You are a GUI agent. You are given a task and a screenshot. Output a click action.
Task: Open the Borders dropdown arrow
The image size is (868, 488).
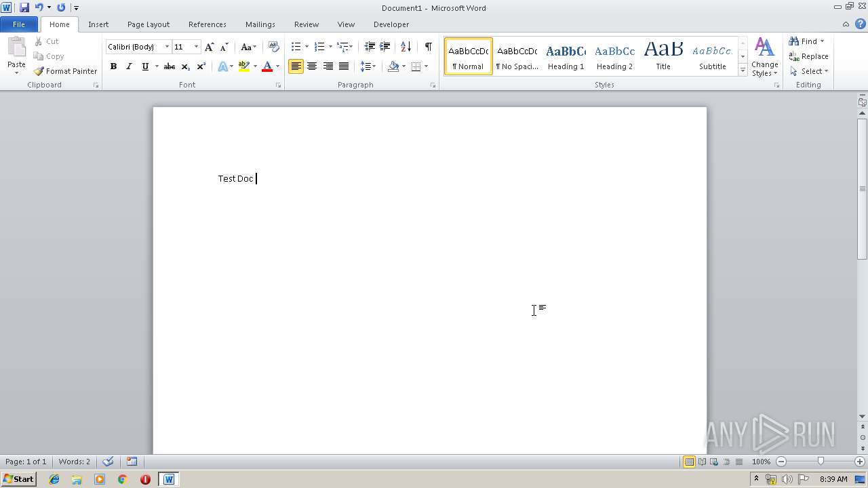click(x=425, y=66)
